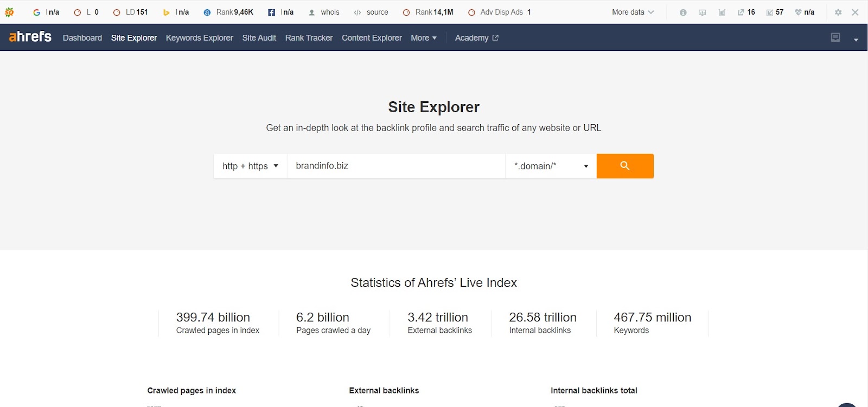Viewport: 868px width, 407px height.
Task: Click the ahrefs logo
Action: (x=30, y=37)
